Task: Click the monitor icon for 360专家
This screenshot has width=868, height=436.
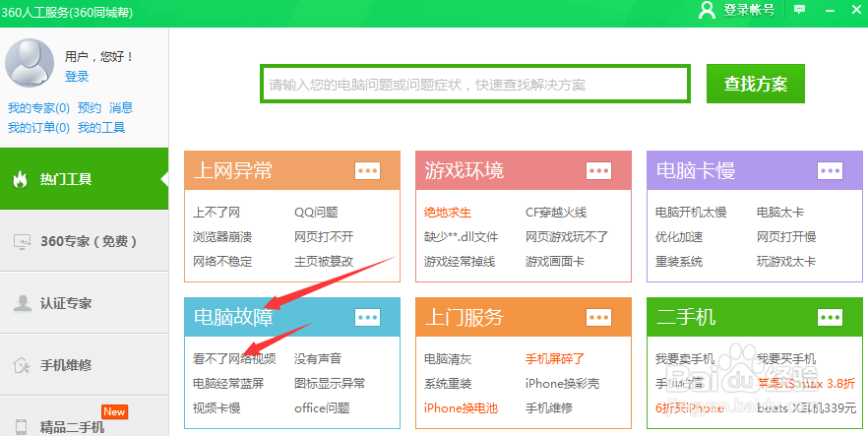Action: click(x=22, y=242)
